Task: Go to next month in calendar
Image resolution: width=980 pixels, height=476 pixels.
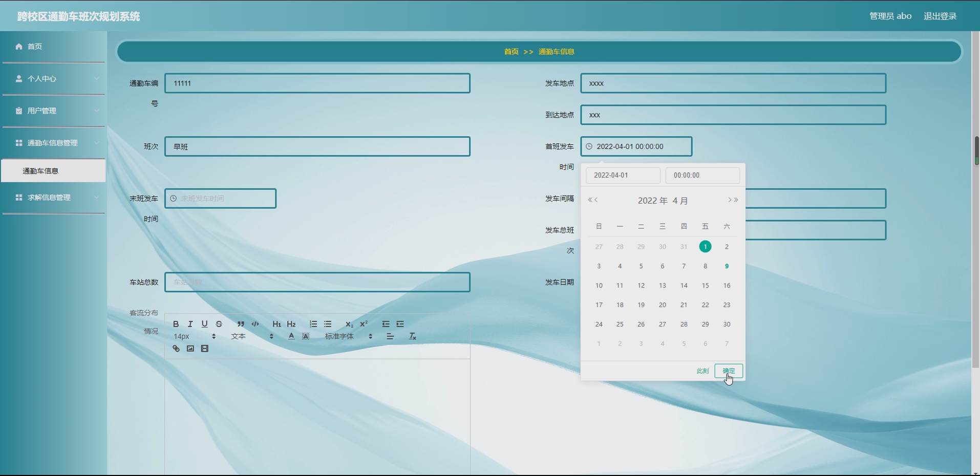Action: (x=730, y=200)
